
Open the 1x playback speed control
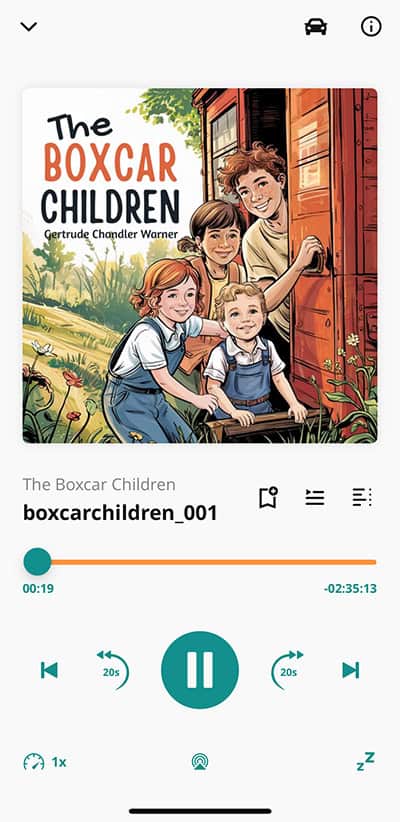[x=45, y=762]
